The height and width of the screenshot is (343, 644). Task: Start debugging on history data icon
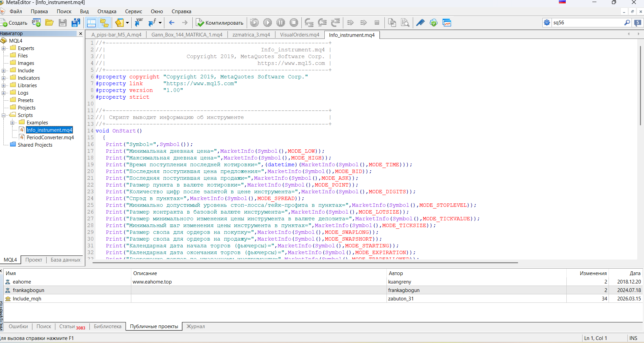254,23
